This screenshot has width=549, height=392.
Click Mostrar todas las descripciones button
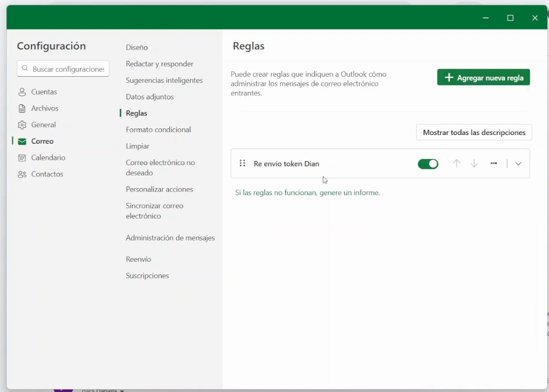[474, 132]
